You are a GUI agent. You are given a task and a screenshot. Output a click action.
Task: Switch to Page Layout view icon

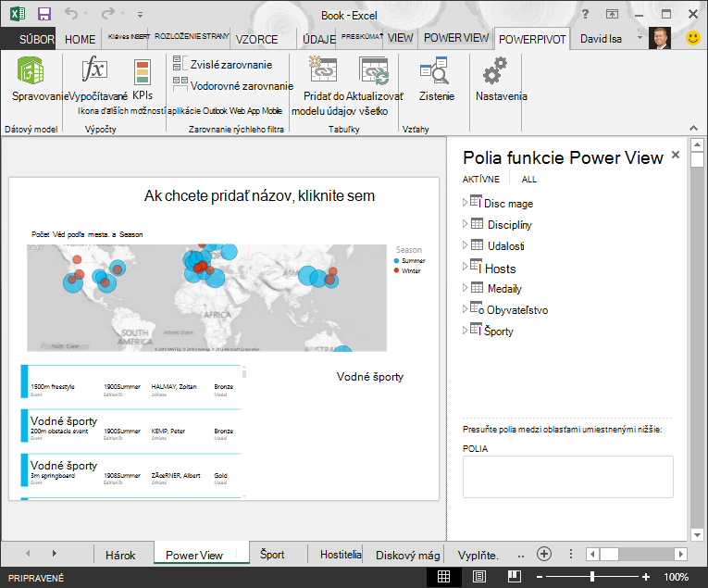coord(479,577)
